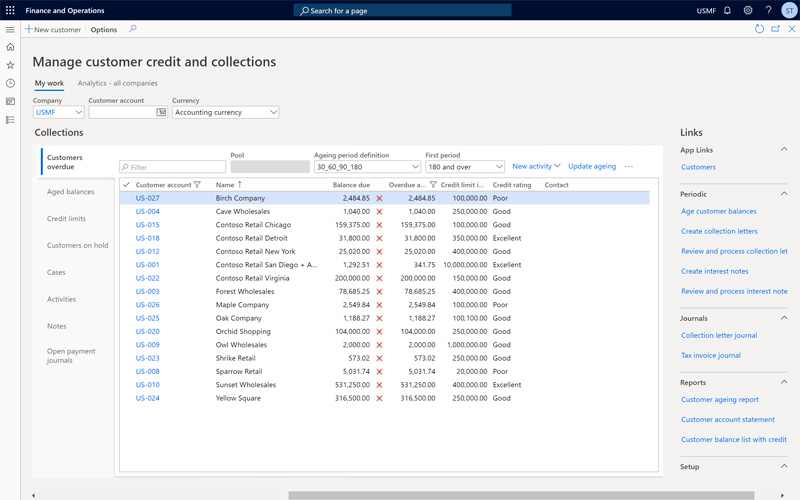This screenshot has height=500, width=800.
Task: Open Tax invoice journal link
Action: click(x=711, y=355)
